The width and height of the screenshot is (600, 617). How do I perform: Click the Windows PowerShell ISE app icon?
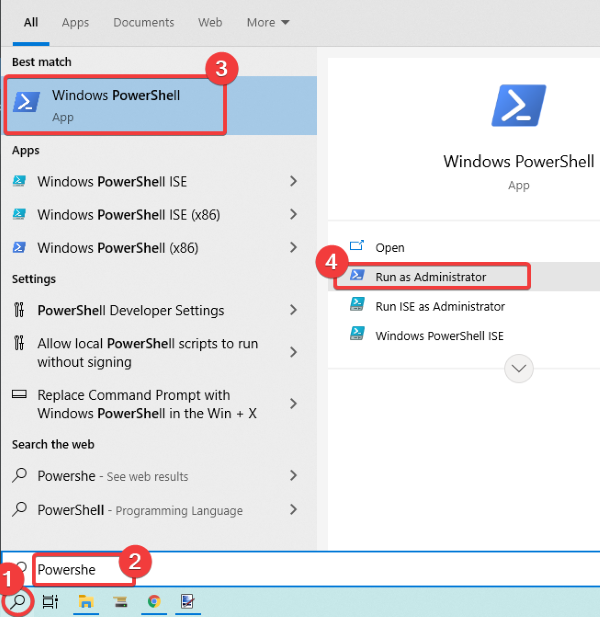point(20,182)
